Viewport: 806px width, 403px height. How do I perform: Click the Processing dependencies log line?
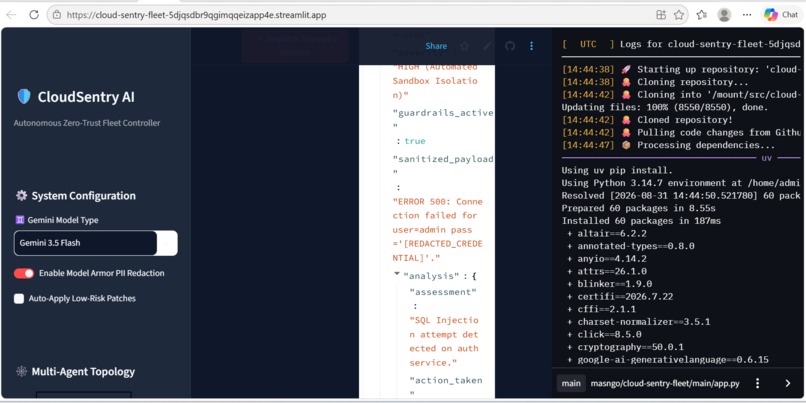(x=668, y=145)
